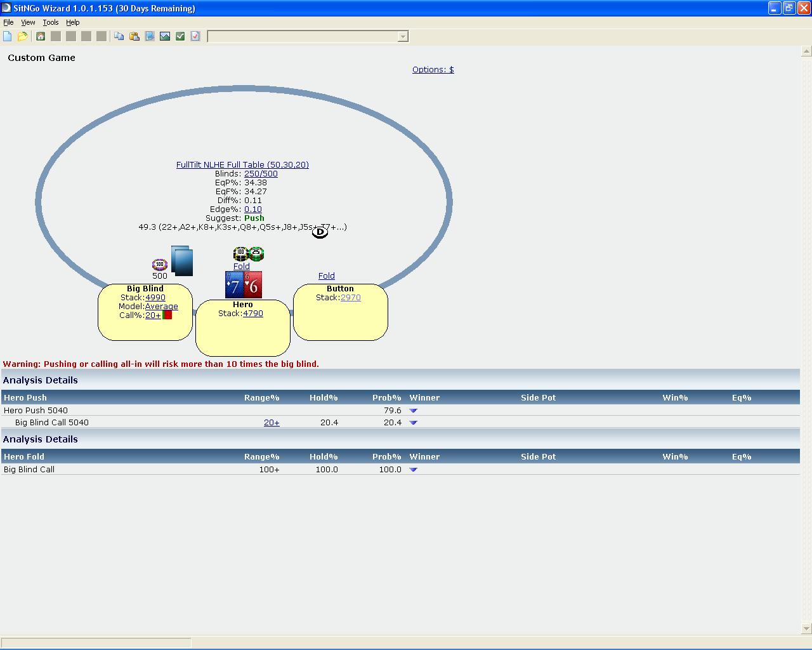Click the Copy toolbar icon
The height and width of the screenshot is (650, 812).
click(x=119, y=36)
